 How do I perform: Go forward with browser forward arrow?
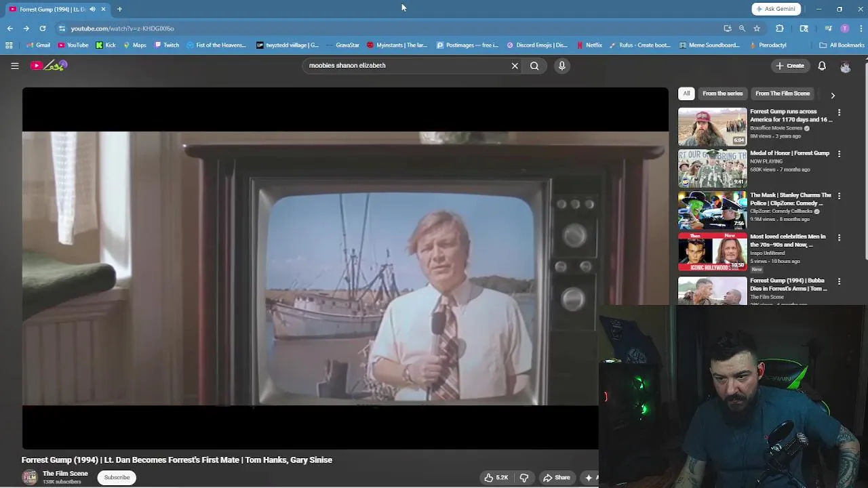click(26, 28)
